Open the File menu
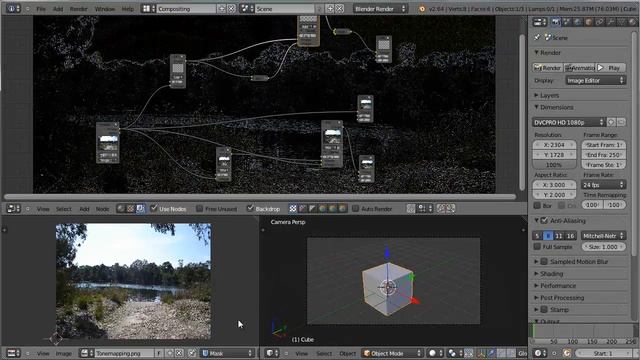Viewport: 640px width, 360px height. tap(41, 9)
